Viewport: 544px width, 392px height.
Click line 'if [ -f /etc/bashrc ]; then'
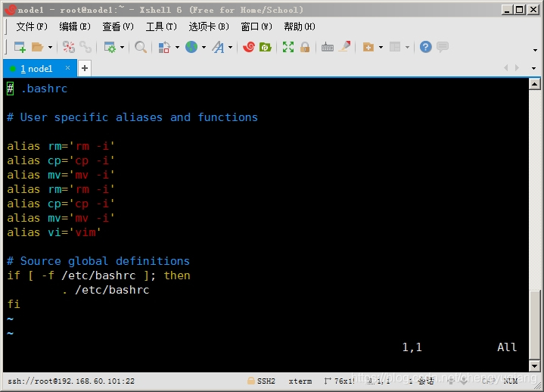click(98, 275)
